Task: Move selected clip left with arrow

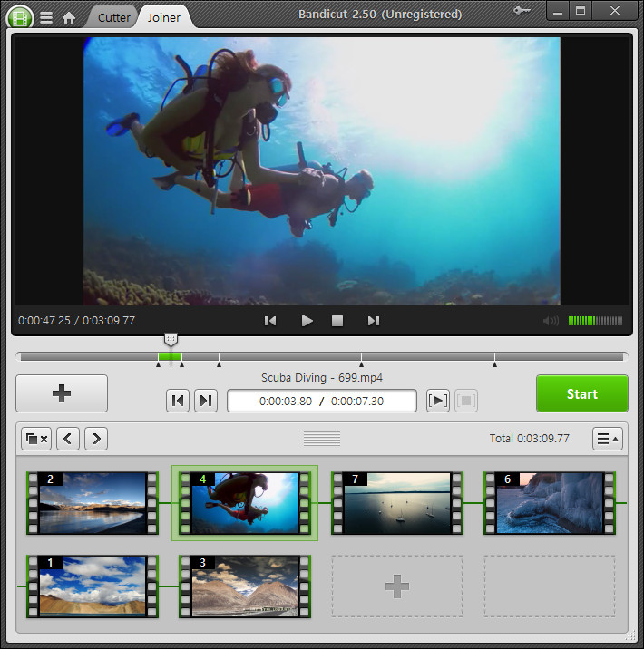Action: tap(68, 439)
